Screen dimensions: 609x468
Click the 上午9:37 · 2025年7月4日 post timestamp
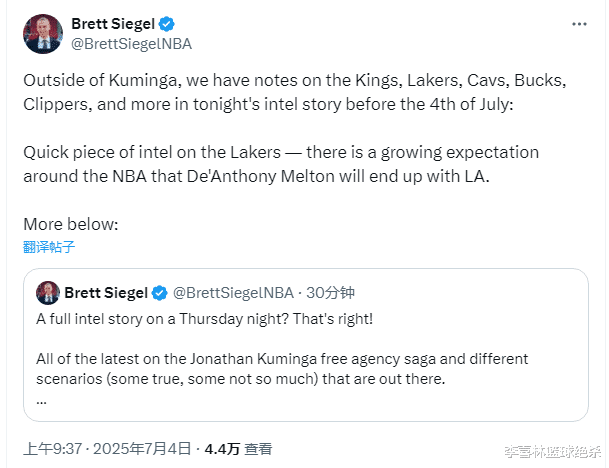104,449
